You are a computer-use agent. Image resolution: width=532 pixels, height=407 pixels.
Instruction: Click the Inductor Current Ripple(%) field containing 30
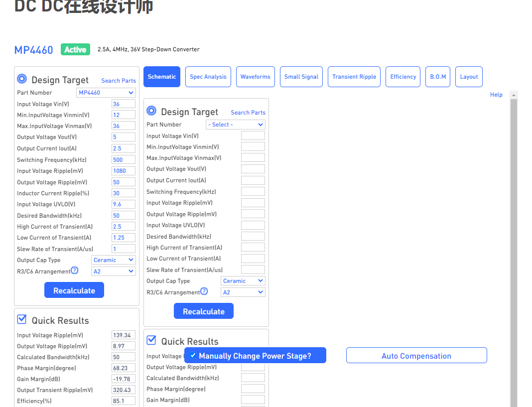[x=124, y=193]
